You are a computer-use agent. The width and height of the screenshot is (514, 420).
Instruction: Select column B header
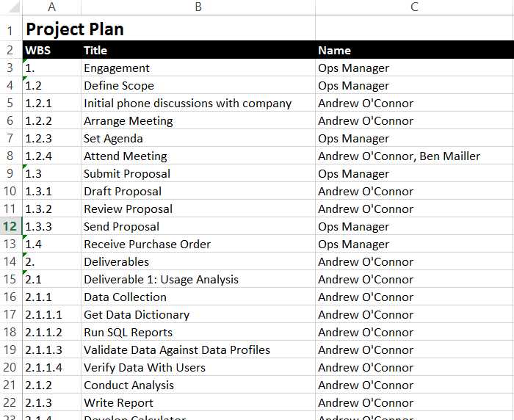pos(198,7)
